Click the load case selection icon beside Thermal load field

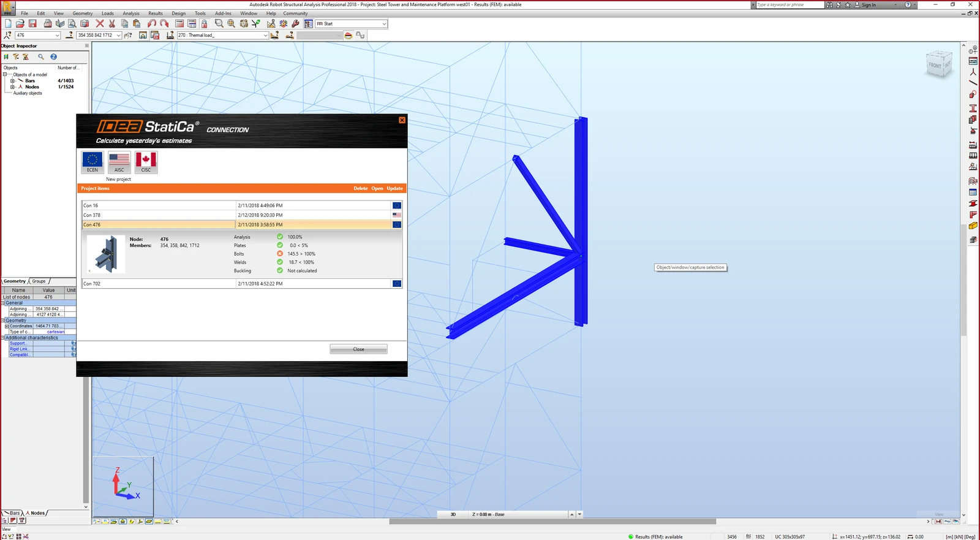[170, 36]
